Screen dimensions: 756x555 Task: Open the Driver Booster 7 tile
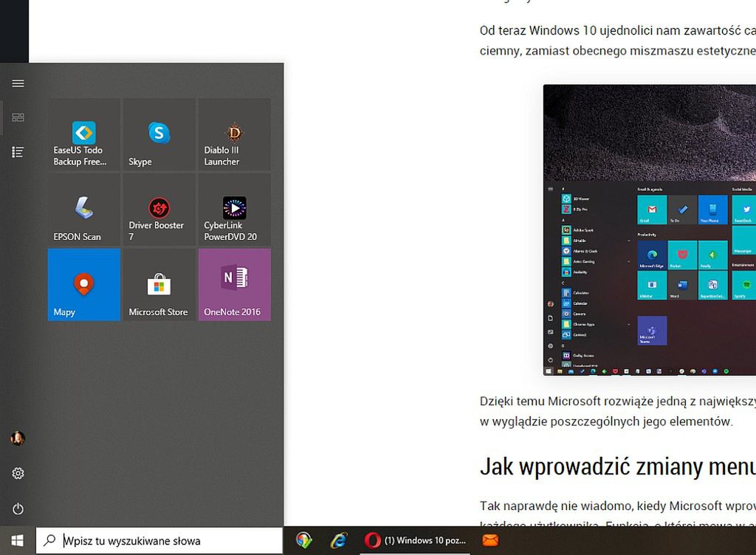pyautogui.click(x=159, y=210)
